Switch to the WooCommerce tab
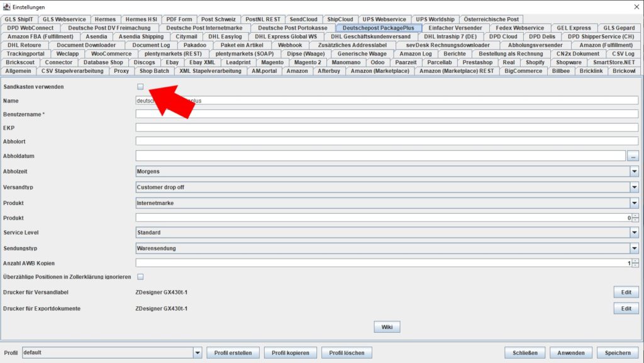Image resolution: width=644 pixels, height=363 pixels. click(111, 54)
